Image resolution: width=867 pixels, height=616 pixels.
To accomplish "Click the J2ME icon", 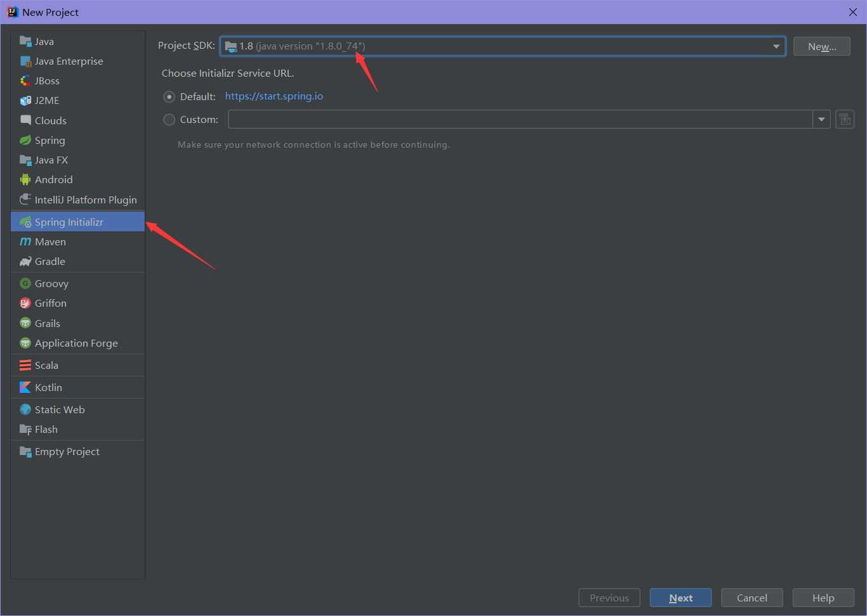I will [25, 100].
